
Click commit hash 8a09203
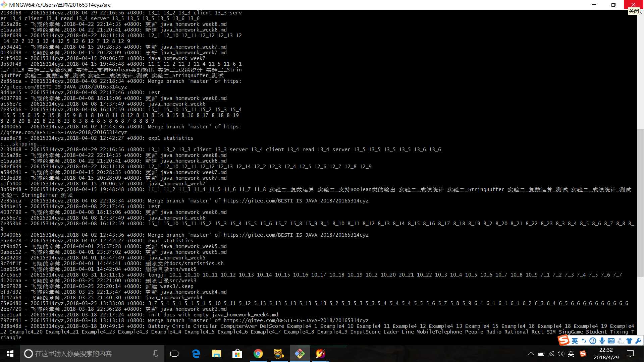click(x=11, y=258)
